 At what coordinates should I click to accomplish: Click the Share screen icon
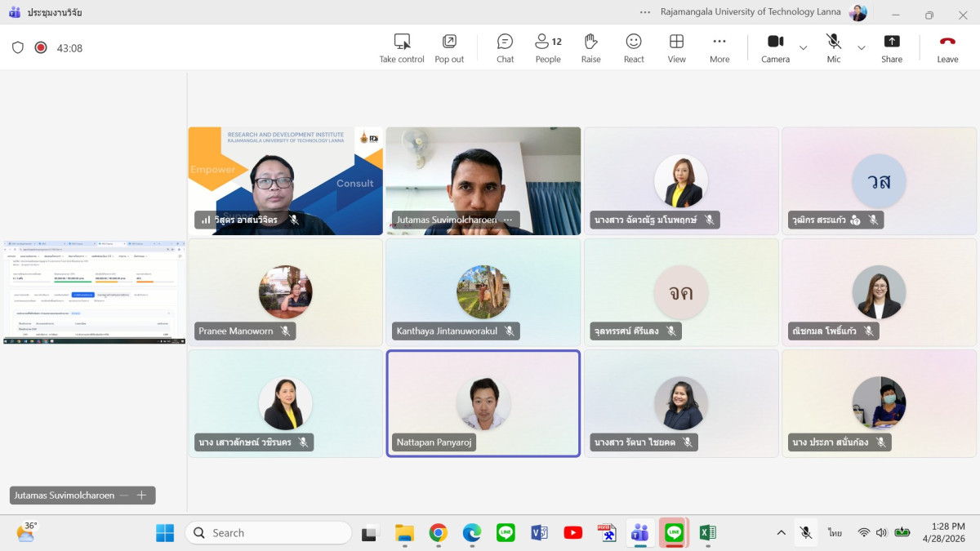[892, 47]
